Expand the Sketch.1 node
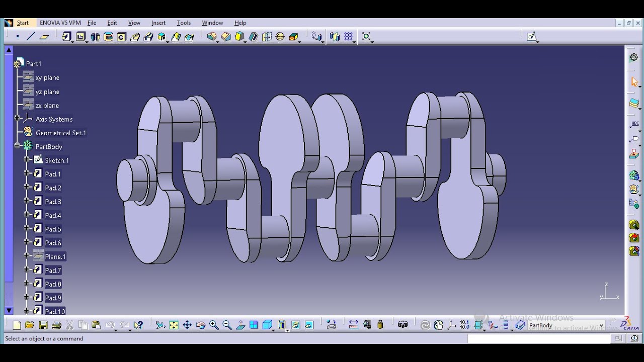 pyautogui.click(x=27, y=159)
